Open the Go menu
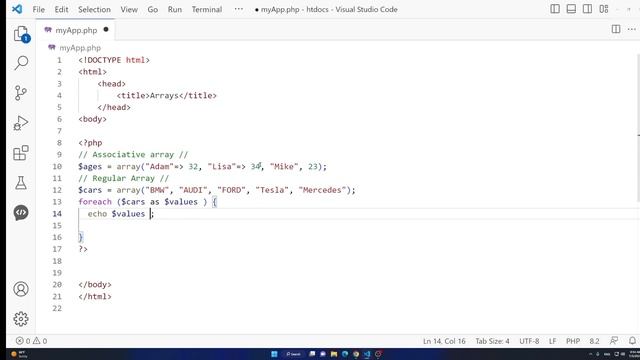The width and height of the screenshot is (640, 360). [153, 9]
